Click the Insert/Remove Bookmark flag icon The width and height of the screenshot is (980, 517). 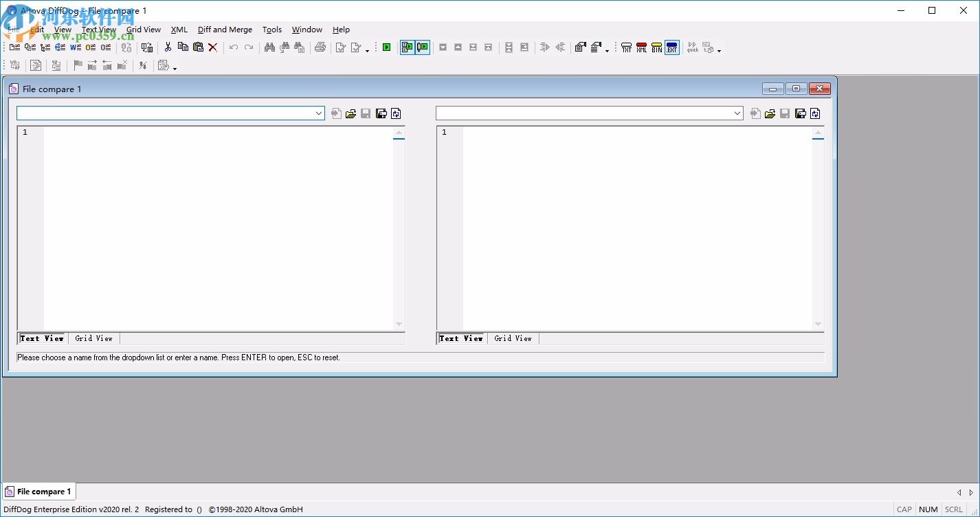(x=78, y=65)
